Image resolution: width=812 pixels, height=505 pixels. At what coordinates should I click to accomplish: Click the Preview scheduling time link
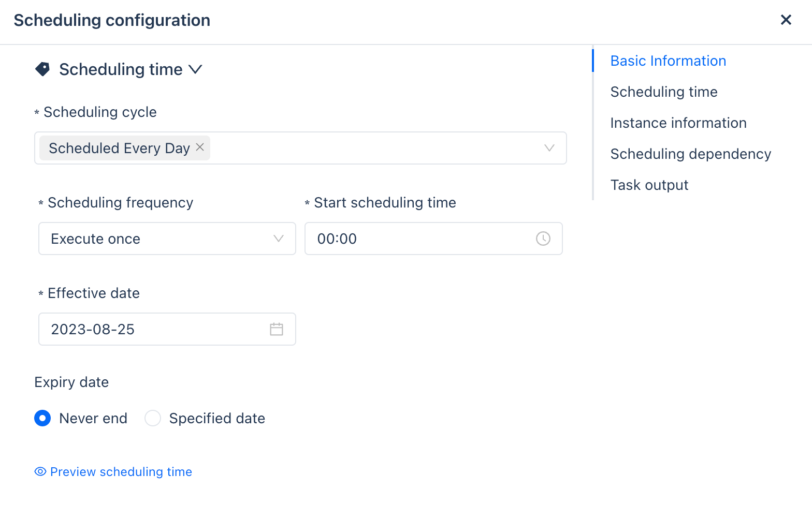click(x=121, y=471)
